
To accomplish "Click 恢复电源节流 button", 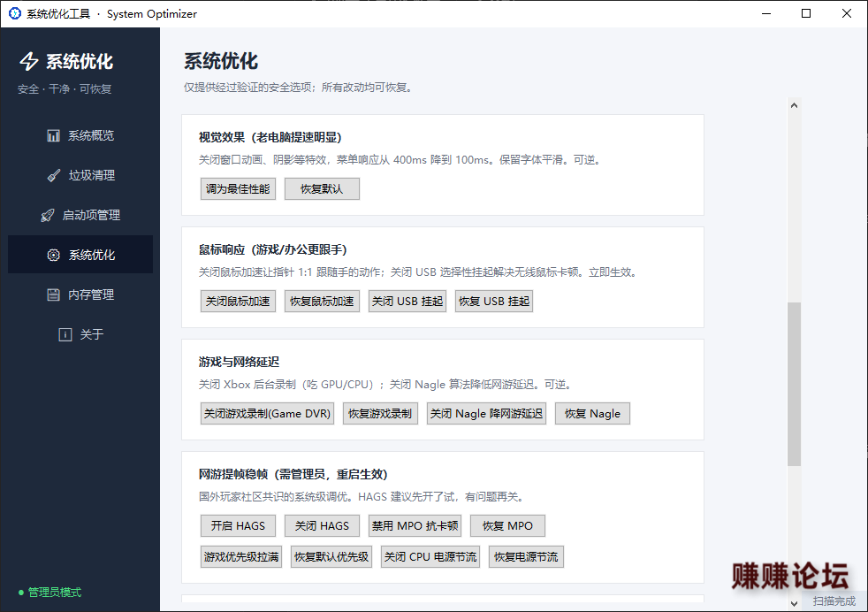I will click(x=527, y=557).
